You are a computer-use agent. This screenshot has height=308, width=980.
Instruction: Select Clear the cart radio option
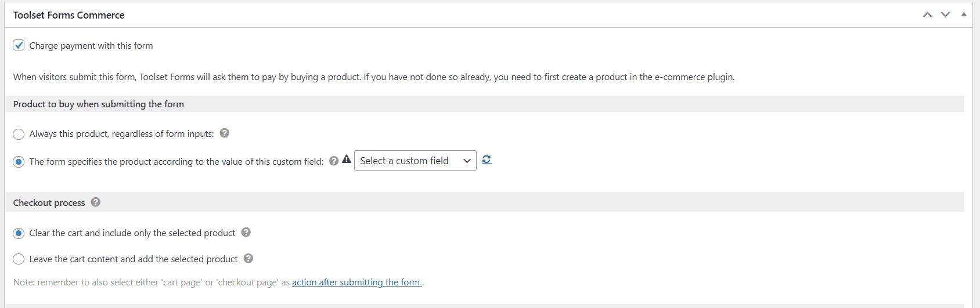(19, 233)
